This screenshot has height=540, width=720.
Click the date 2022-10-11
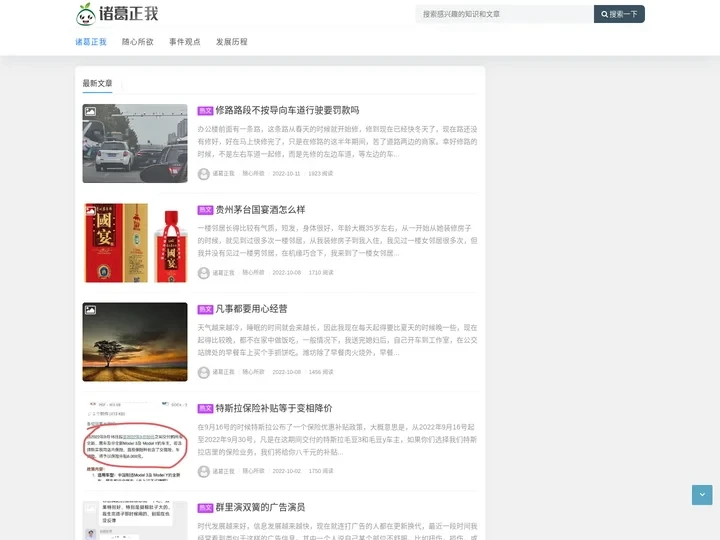click(x=286, y=174)
